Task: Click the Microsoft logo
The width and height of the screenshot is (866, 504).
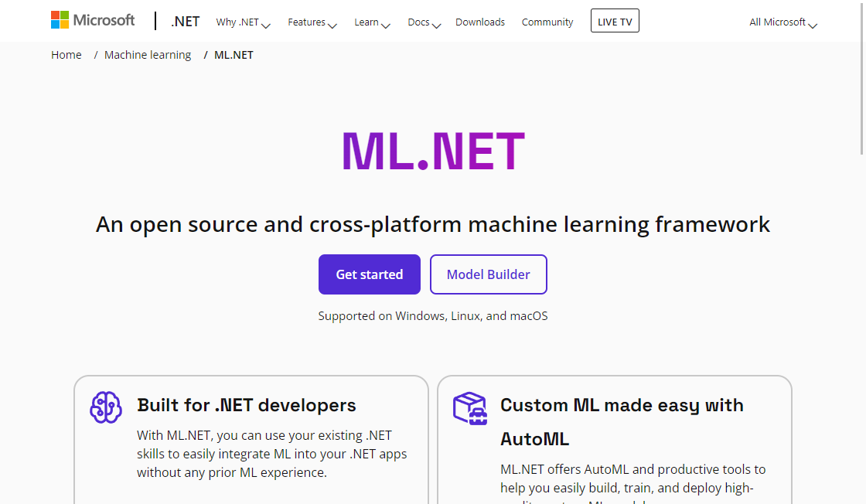Action: (x=93, y=21)
